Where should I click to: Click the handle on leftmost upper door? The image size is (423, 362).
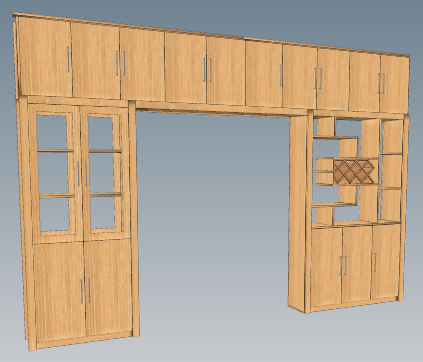click(68, 59)
